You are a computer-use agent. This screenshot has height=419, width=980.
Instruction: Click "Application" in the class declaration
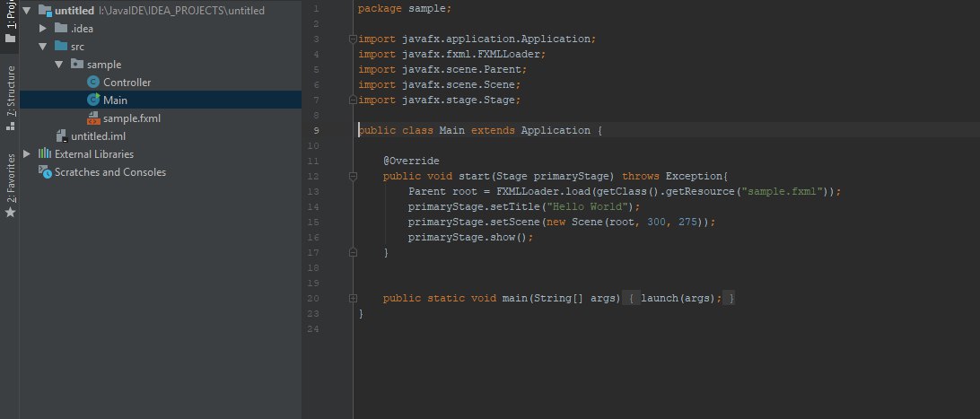click(556, 130)
